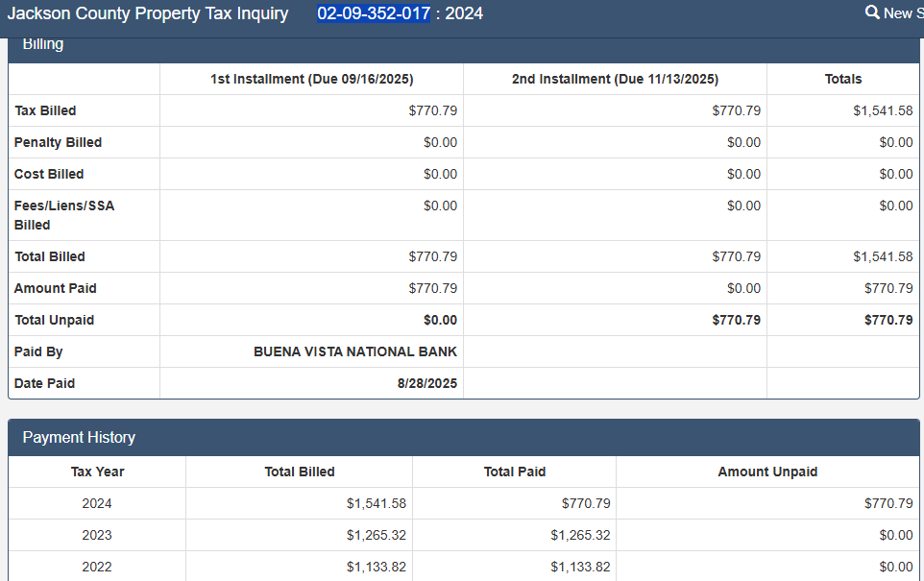924x581 pixels.
Task: Click the Amount Unpaid column header
Action: point(767,472)
